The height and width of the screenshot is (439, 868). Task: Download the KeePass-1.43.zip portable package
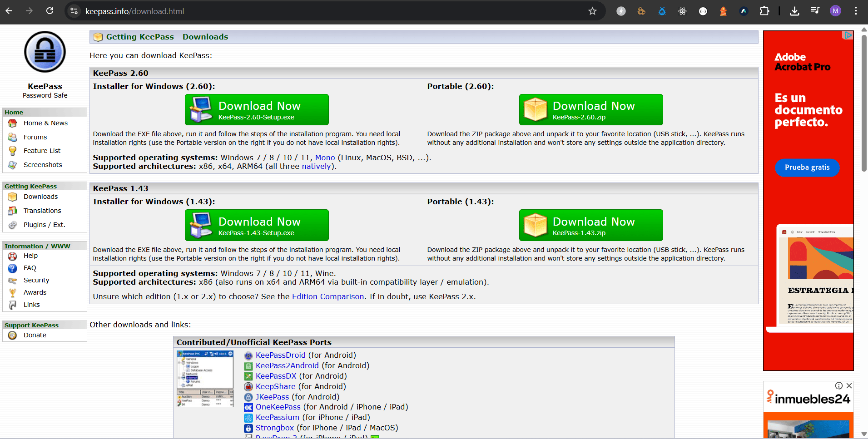pos(590,225)
